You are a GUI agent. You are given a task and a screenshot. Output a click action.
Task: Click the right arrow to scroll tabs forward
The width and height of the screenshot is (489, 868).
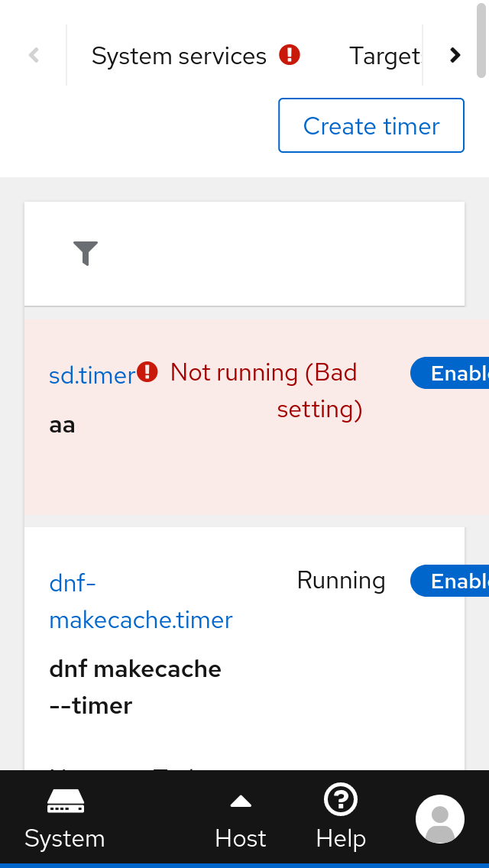tap(455, 55)
